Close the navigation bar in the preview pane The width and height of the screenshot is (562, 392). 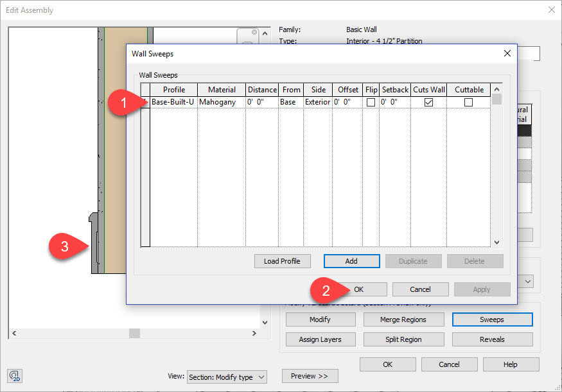click(x=254, y=32)
